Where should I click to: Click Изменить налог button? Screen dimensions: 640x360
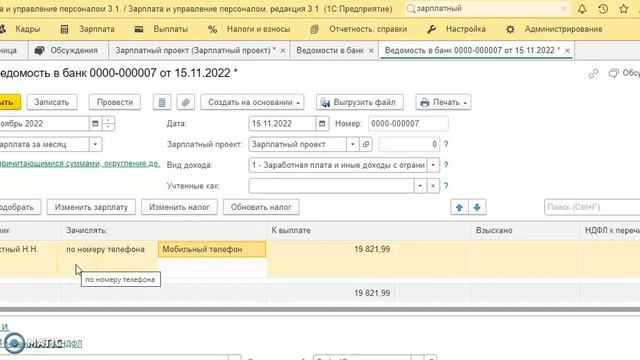click(179, 207)
